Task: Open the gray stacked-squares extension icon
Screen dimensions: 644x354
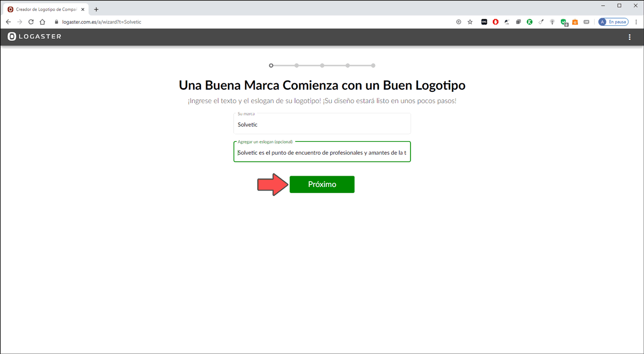Action: pos(518,22)
